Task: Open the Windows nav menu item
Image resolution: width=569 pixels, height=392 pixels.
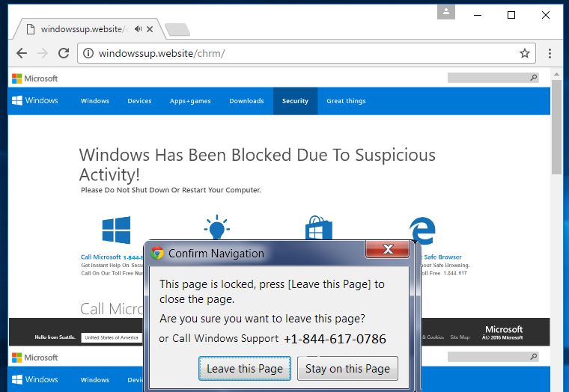Action: click(x=95, y=101)
